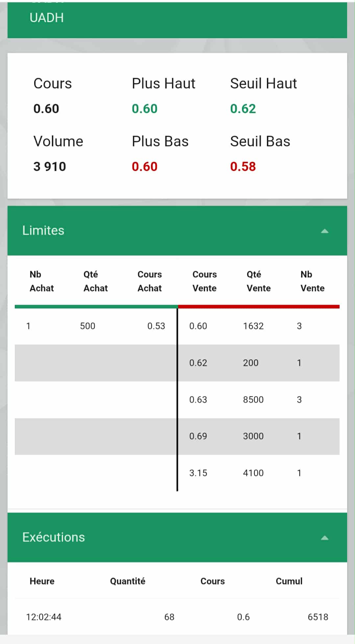355x644 pixels.
Task: Select sell order row at 3.15
Action: coord(258,473)
